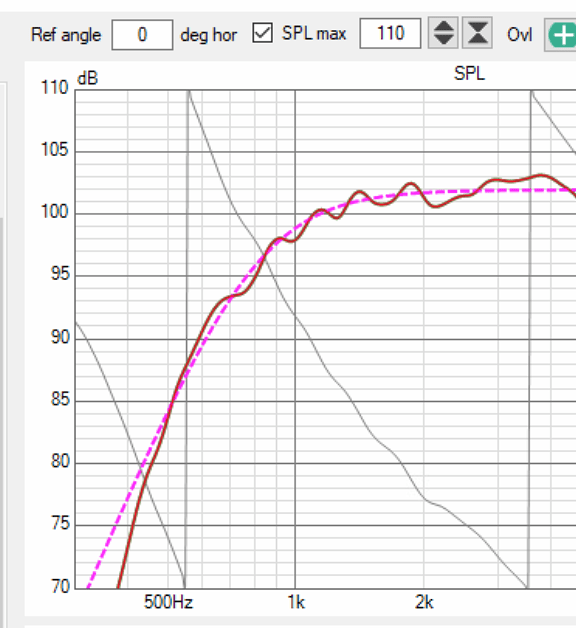Click the '1k' frequency axis label
This screenshot has width=576, height=628.
pos(296,602)
